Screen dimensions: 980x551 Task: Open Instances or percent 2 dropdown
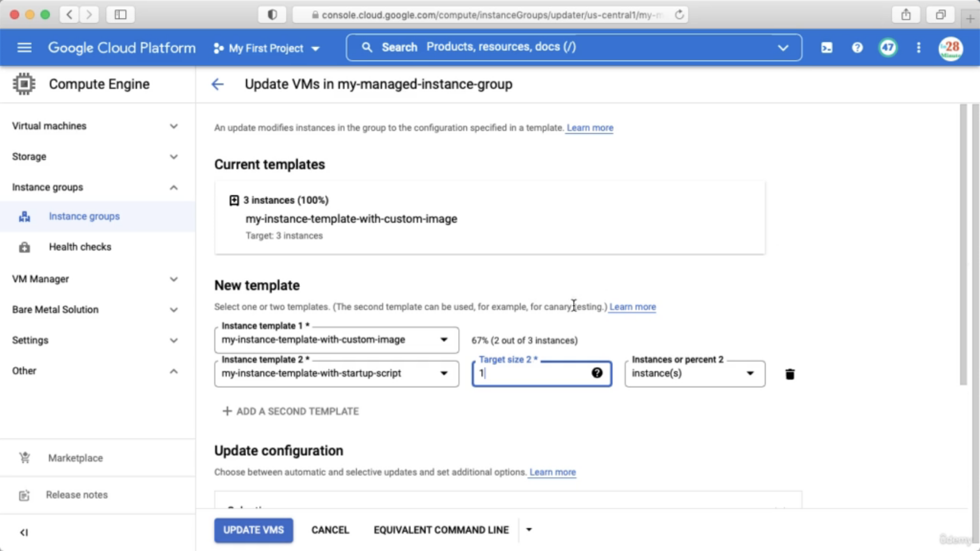[x=695, y=373]
